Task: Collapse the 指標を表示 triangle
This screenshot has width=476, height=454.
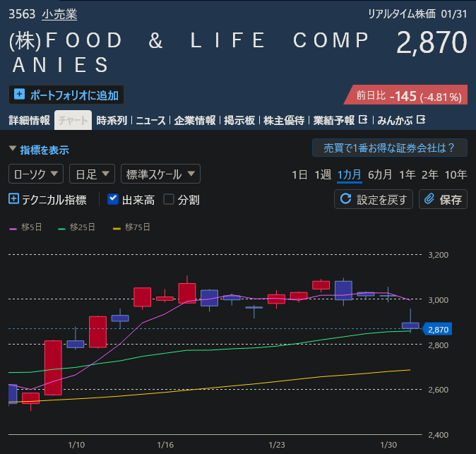Action: click(13, 149)
